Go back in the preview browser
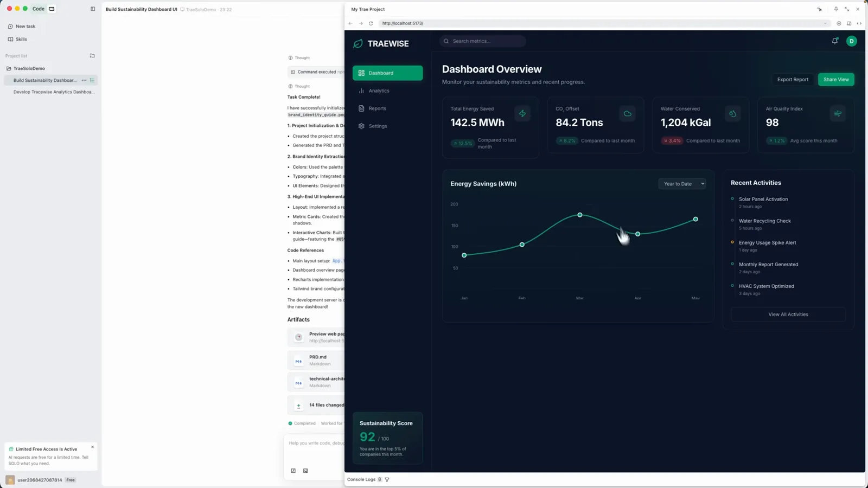868x488 pixels. (350, 23)
